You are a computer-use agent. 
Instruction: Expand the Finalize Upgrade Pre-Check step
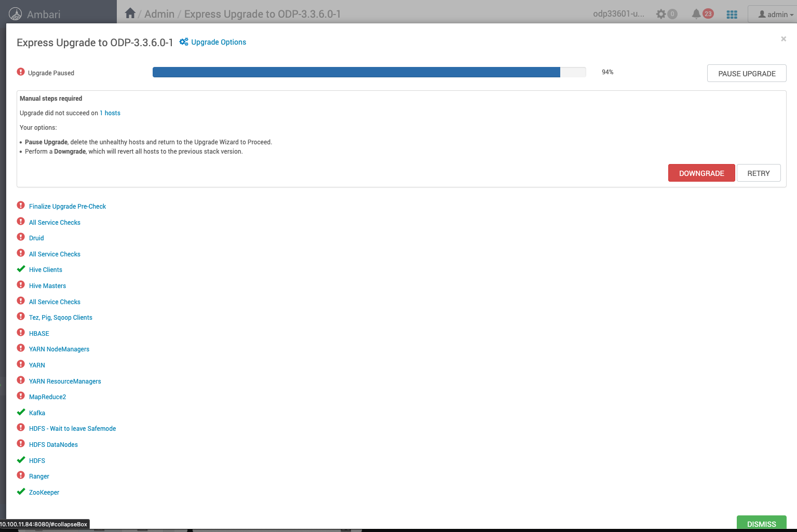(x=67, y=207)
